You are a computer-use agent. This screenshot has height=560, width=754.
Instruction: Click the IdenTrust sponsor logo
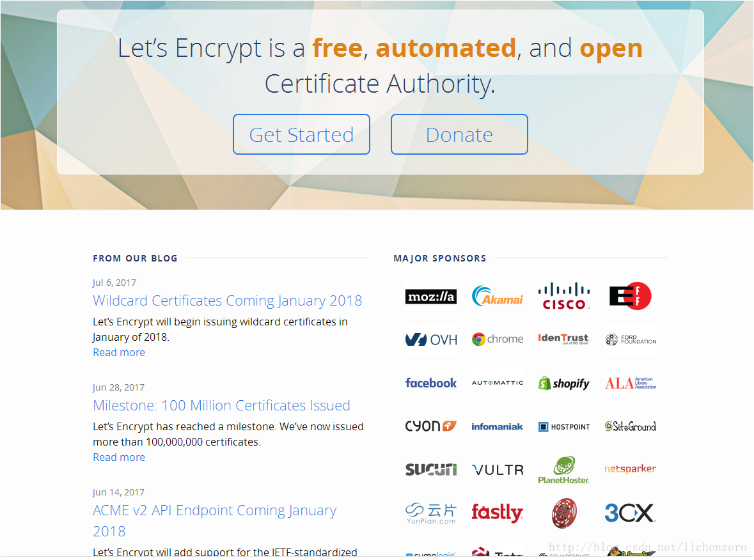click(563, 339)
